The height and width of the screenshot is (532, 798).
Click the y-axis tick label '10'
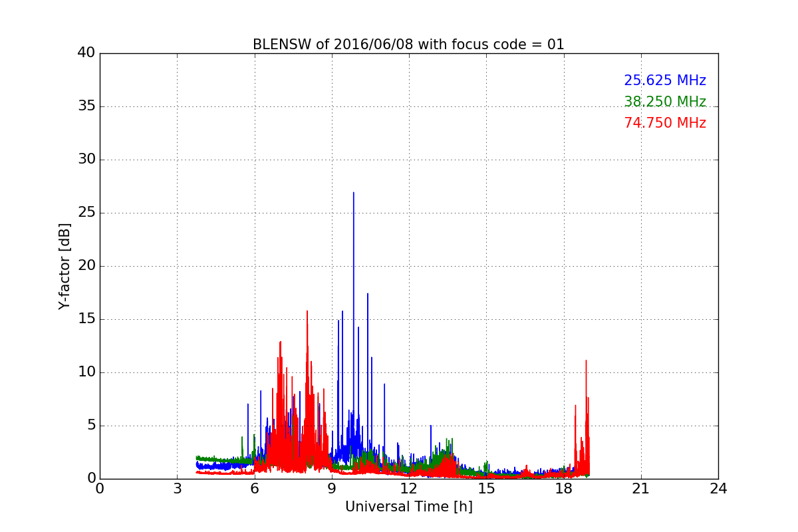coord(86,372)
